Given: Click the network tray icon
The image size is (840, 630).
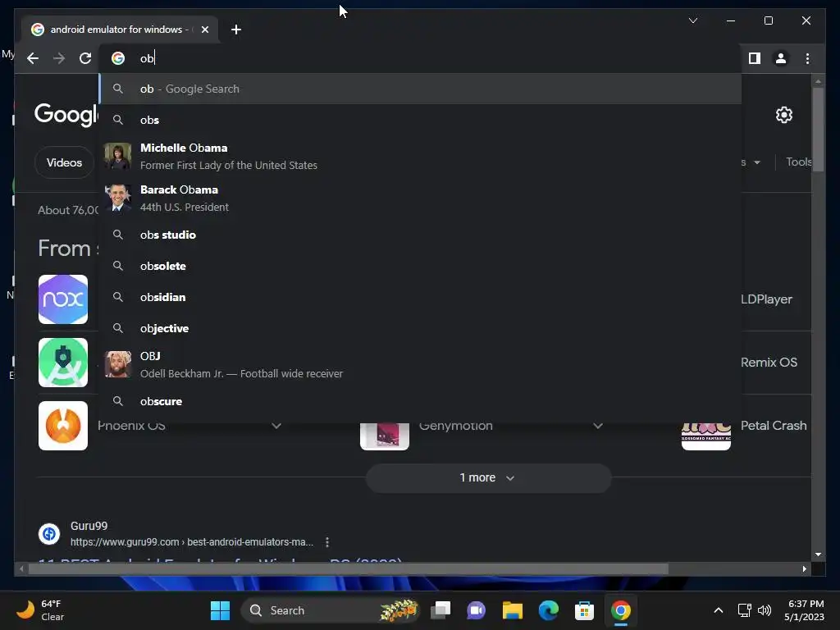Looking at the screenshot, I should click(x=744, y=610).
